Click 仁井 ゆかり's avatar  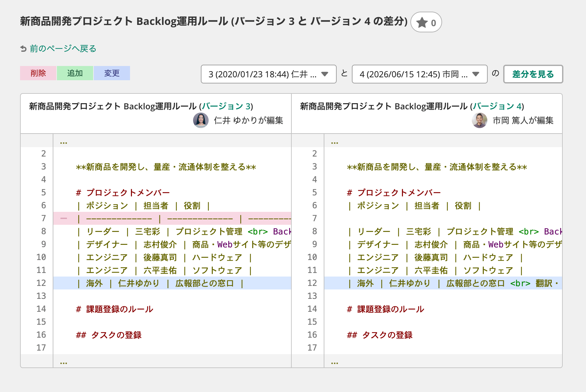click(201, 120)
